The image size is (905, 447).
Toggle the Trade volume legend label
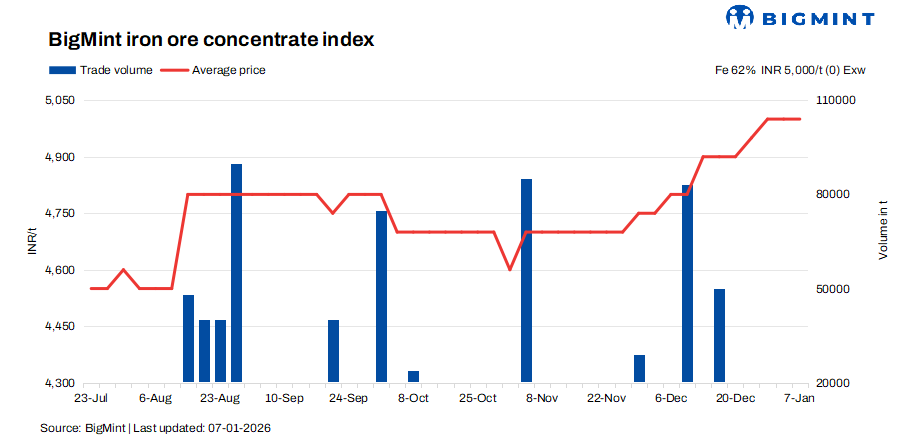pos(115,70)
